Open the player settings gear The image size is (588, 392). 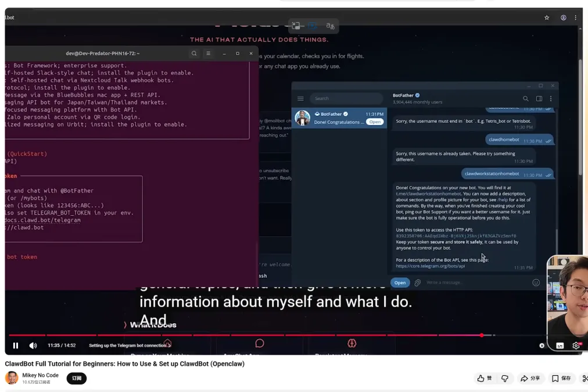[576, 345]
